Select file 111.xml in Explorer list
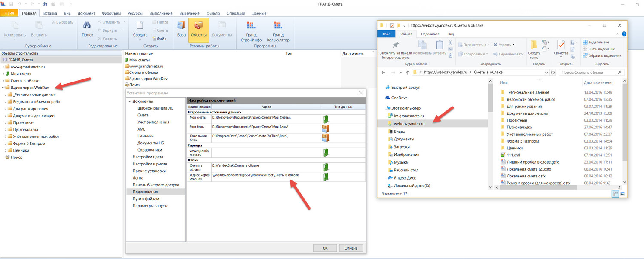 513,155
